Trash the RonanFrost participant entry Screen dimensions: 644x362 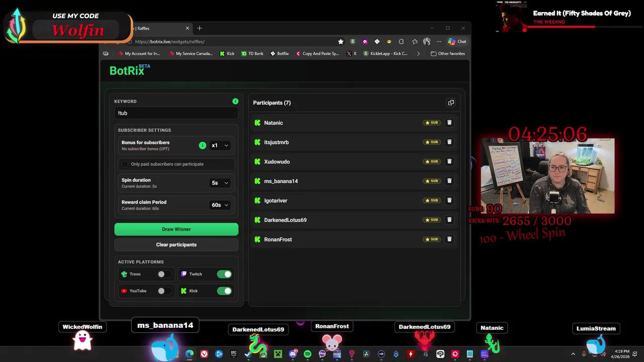pyautogui.click(x=449, y=239)
